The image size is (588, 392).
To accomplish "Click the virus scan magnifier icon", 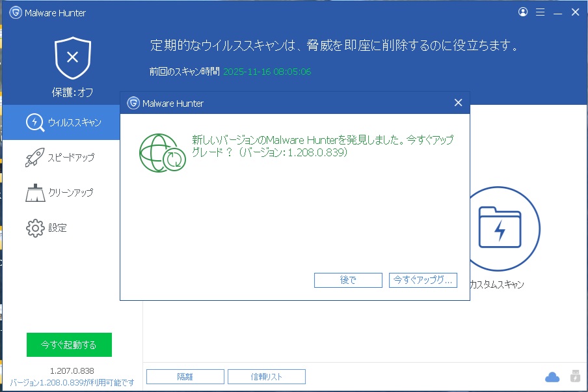I will coord(35,122).
